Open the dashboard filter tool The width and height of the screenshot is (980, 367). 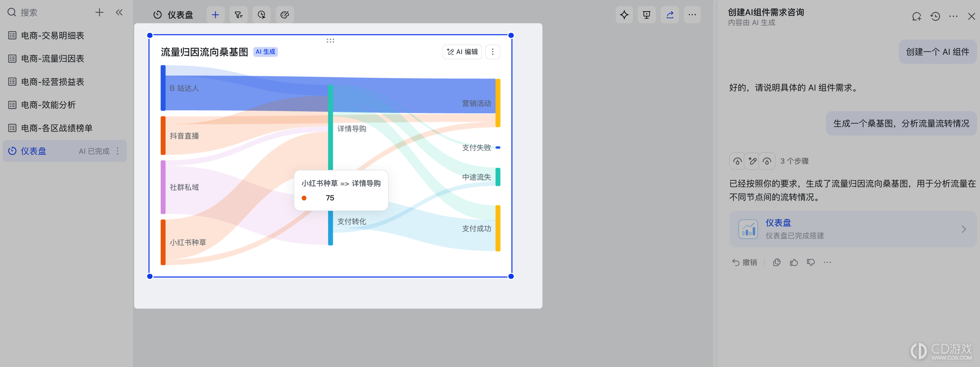pos(239,15)
